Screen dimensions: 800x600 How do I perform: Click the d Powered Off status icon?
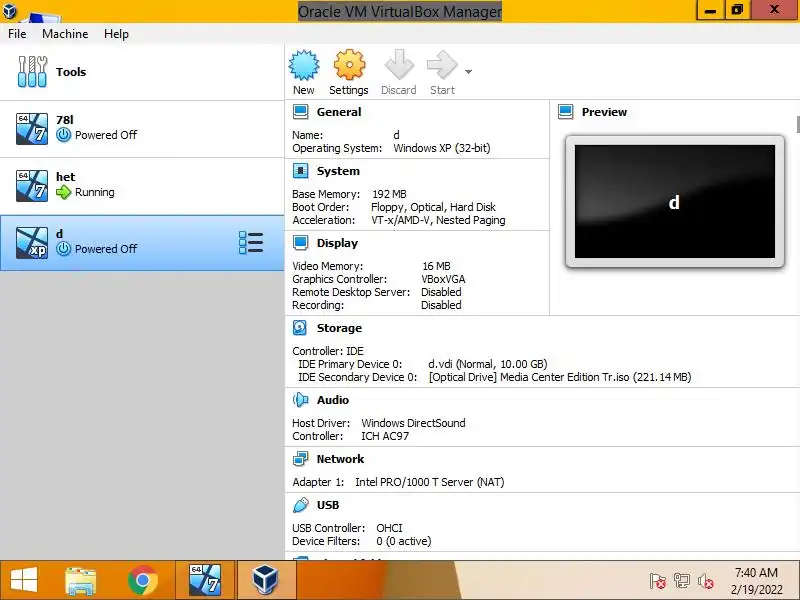click(63, 248)
